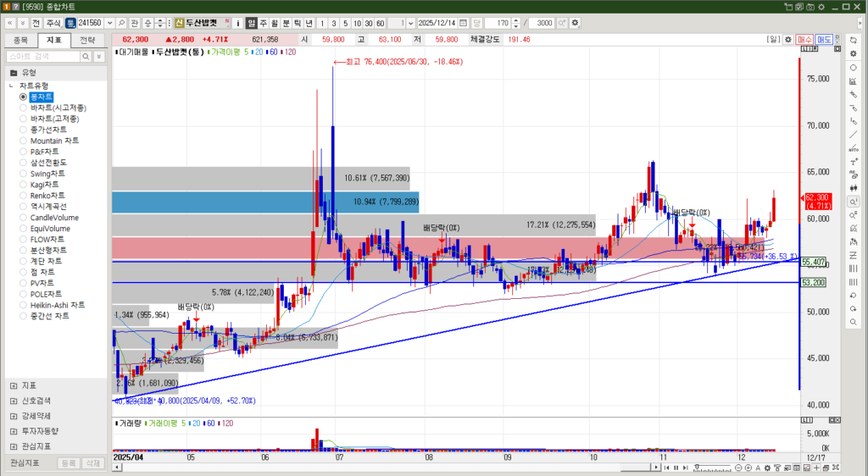Switch to the 전략 tab
Screen dimensions: 868x476
tap(87, 40)
